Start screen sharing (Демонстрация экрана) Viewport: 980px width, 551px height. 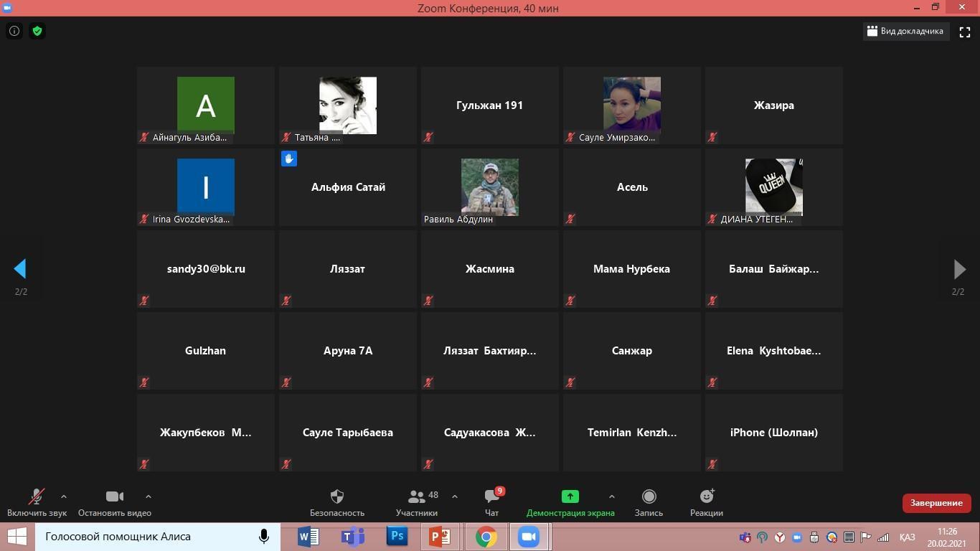tap(570, 502)
